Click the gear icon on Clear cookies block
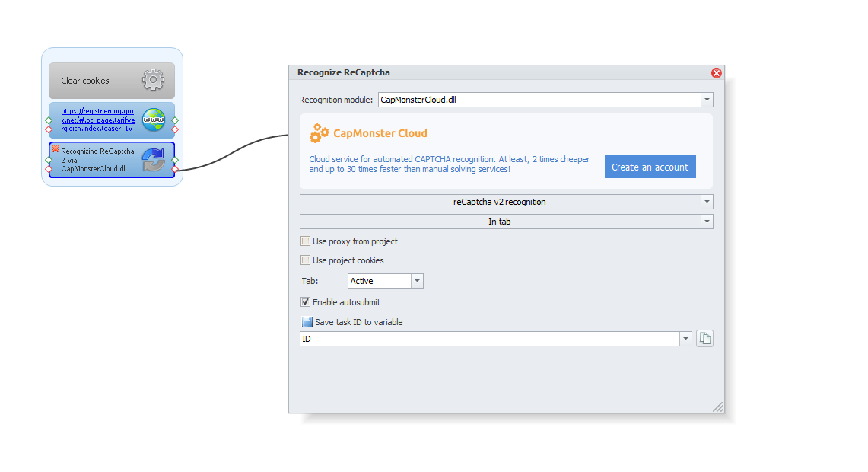Viewport: 868px width, 472px height. (x=154, y=81)
